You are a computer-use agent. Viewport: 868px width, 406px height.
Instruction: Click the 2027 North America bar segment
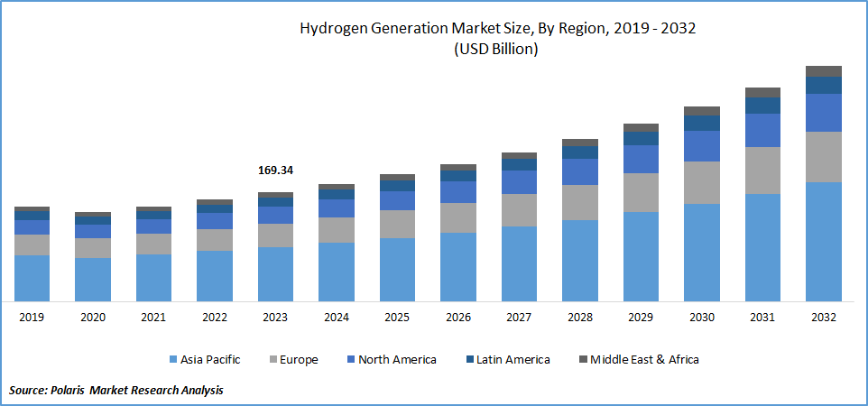pos(519,182)
